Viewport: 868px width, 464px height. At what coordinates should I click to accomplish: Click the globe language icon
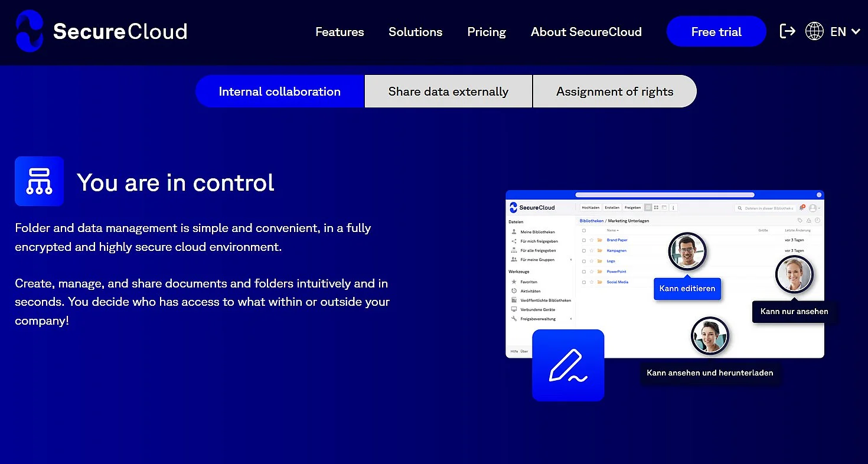click(814, 31)
